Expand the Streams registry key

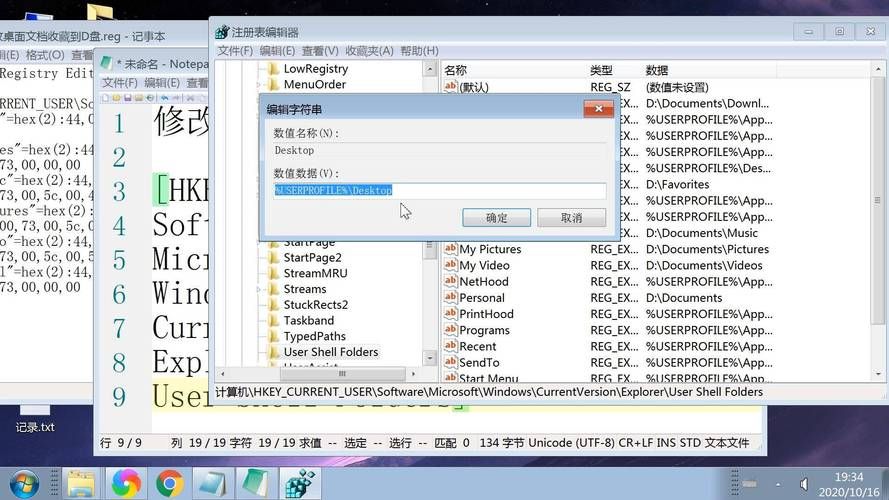click(x=259, y=289)
